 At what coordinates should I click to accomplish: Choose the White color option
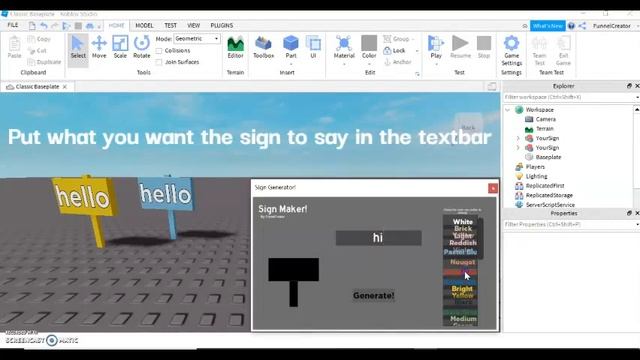(462, 222)
